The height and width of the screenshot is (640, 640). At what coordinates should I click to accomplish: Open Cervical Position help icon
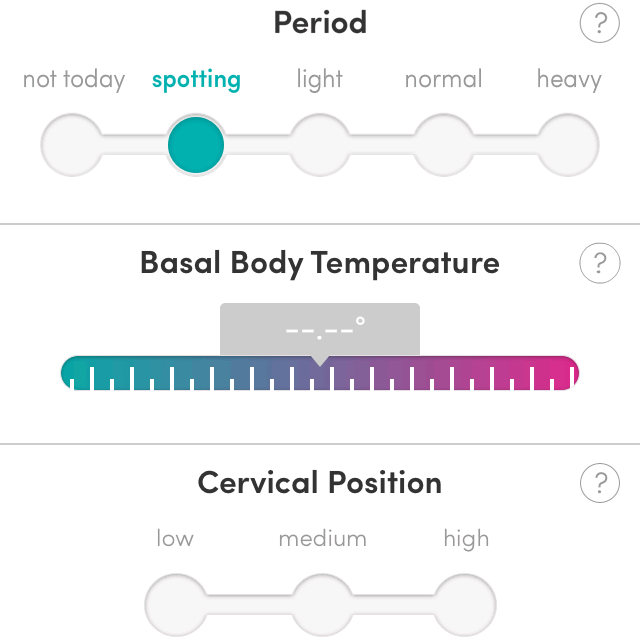click(x=600, y=483)
